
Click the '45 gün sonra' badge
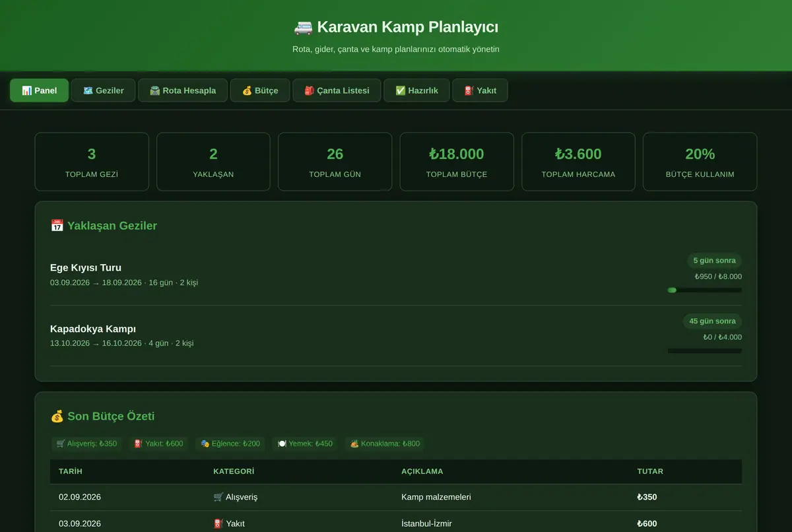[x=712, y=321]
